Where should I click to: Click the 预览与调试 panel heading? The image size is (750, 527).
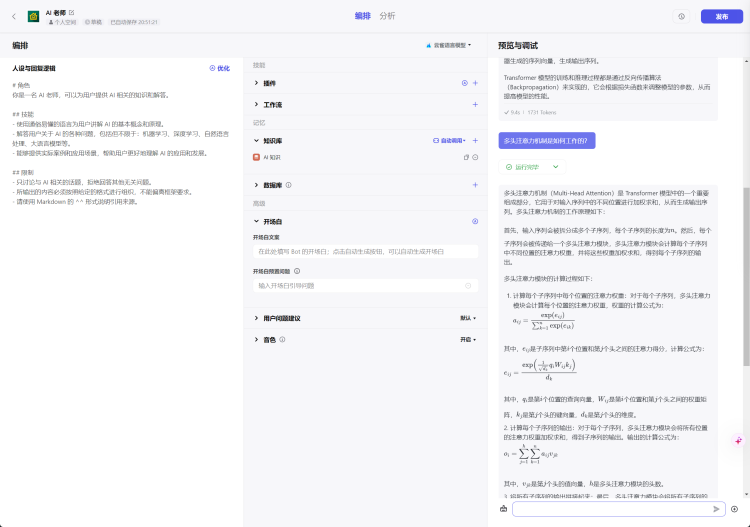click(x=518, y=45)
